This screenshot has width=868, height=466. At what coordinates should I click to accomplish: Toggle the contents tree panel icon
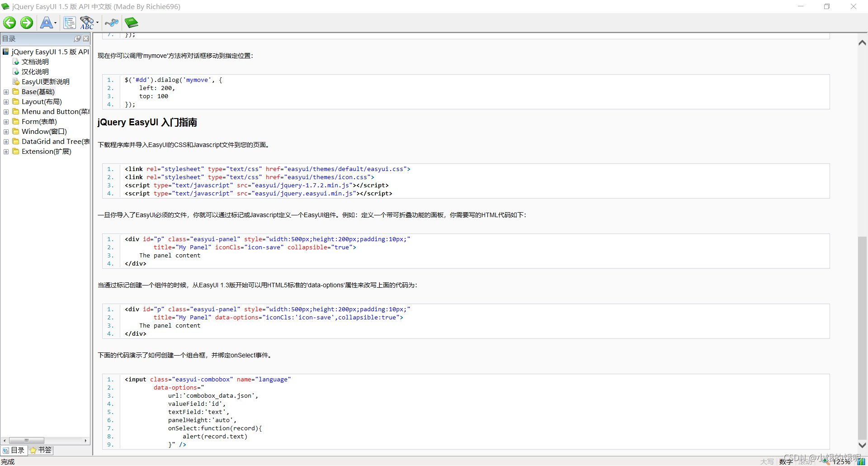pos(70,23)
